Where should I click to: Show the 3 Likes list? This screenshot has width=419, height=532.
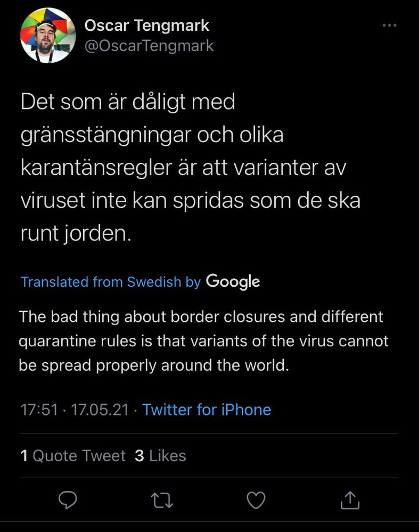click(x=160, y=456)
